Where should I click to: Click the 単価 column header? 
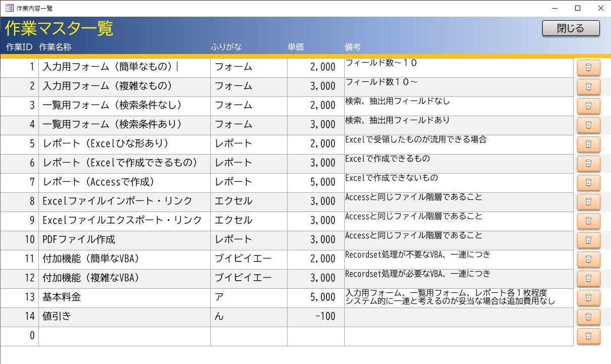pyautogui.click(x=296, y=47)
